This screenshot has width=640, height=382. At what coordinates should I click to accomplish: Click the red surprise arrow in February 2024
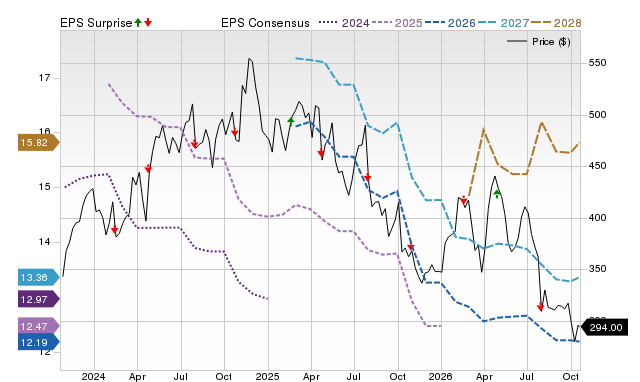click(114, 229)
